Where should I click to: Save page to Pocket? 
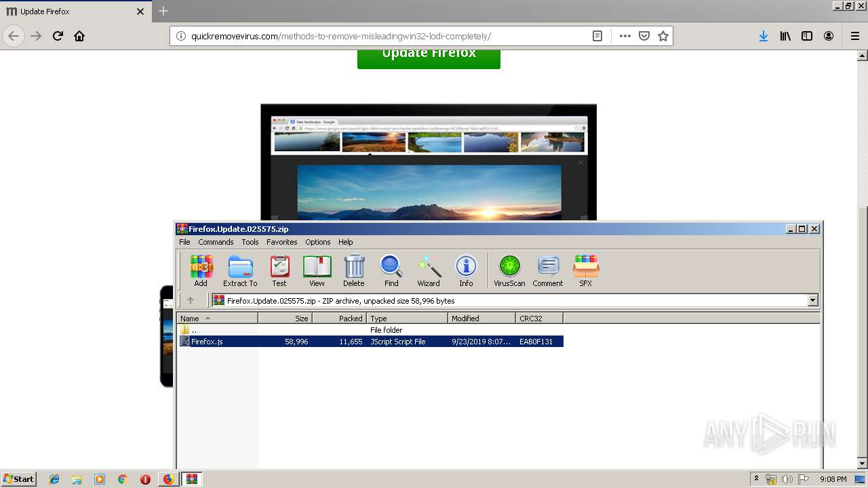644,36
